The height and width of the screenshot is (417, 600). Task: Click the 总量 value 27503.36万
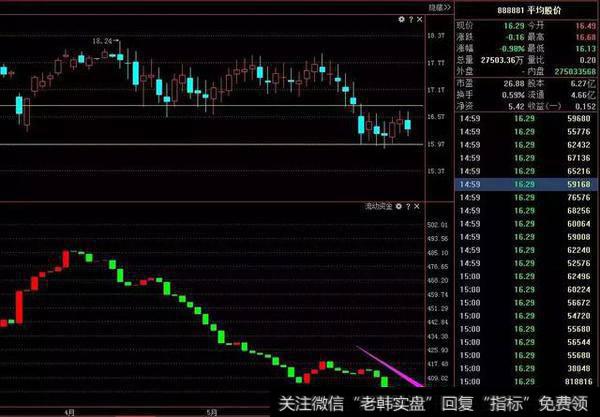(x=502, y=60)
